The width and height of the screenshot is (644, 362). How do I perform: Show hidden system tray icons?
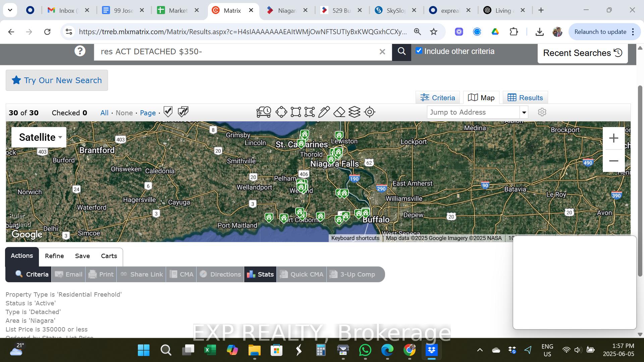[x=480, y=350]
